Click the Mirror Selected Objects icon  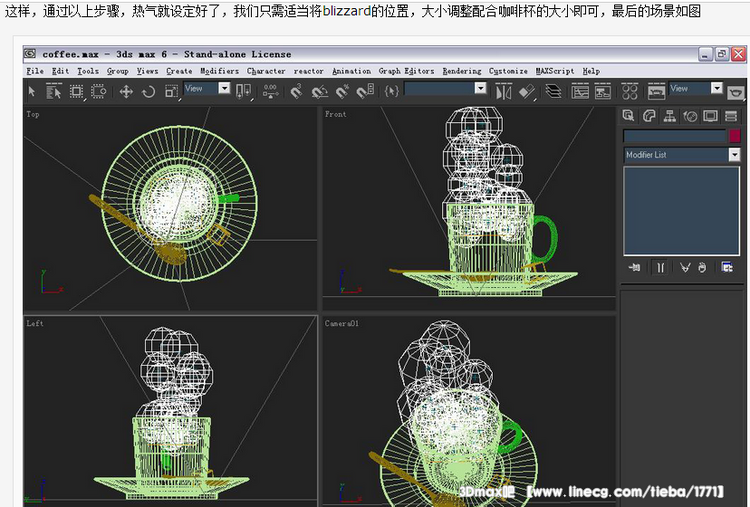click(504, 91)
